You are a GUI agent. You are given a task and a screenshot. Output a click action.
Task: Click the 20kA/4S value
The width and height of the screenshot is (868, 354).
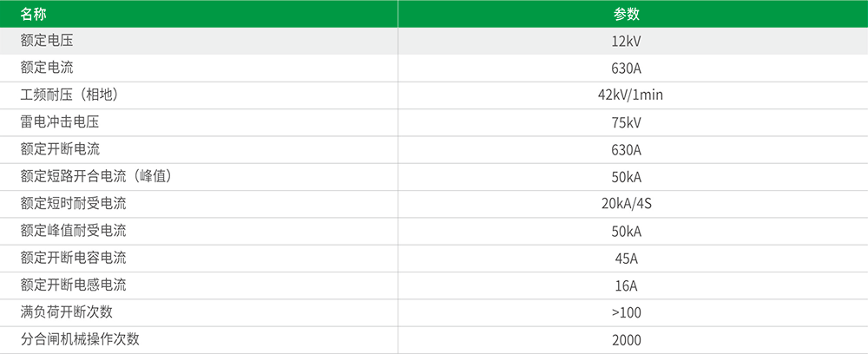click(x=626, y=204)
